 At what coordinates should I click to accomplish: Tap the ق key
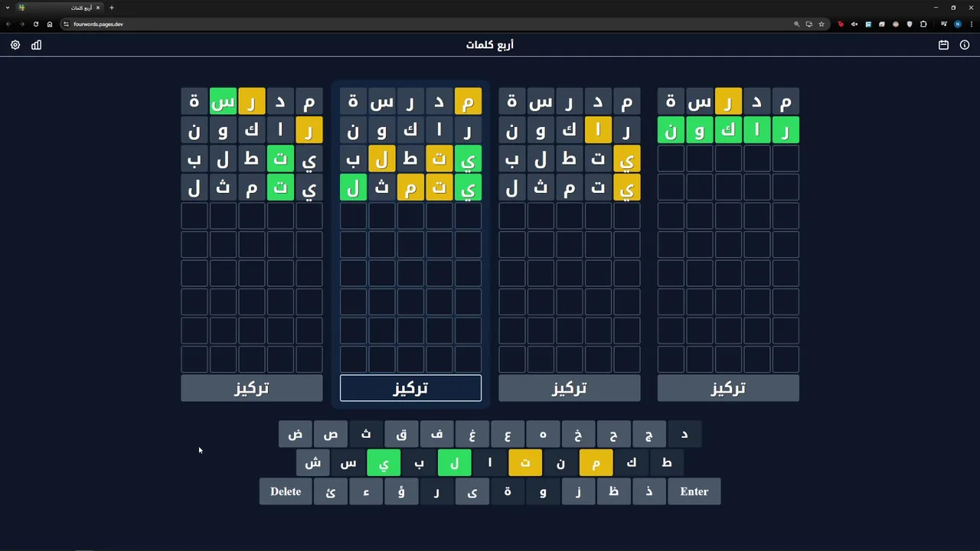click(x=401, y=434)
